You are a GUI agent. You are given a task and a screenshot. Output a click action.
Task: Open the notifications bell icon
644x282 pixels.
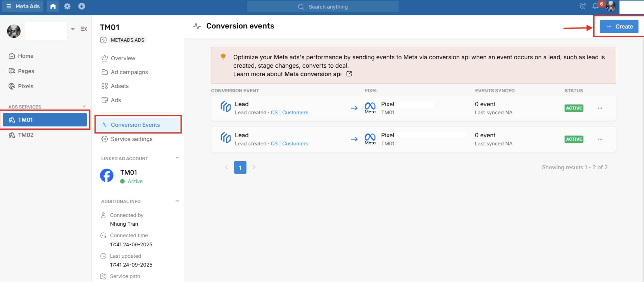tap(595, 6)
